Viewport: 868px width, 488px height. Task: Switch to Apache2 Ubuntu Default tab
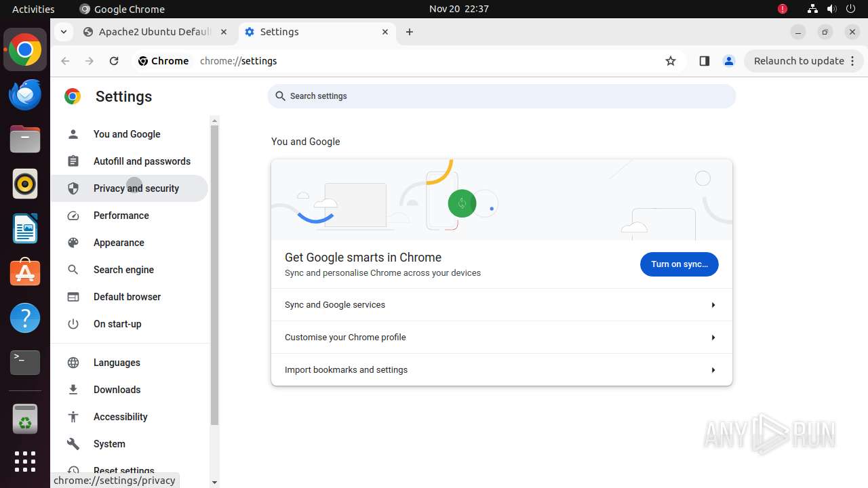[155, 32]
